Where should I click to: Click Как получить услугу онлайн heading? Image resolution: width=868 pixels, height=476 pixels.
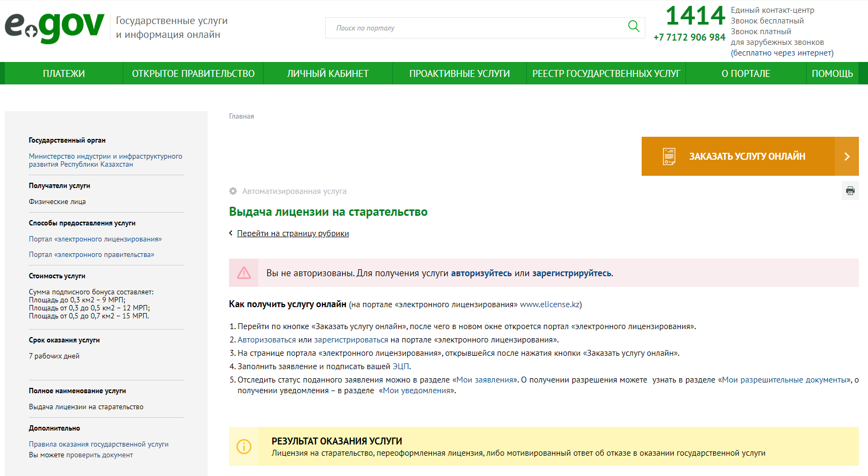(288, 304)
